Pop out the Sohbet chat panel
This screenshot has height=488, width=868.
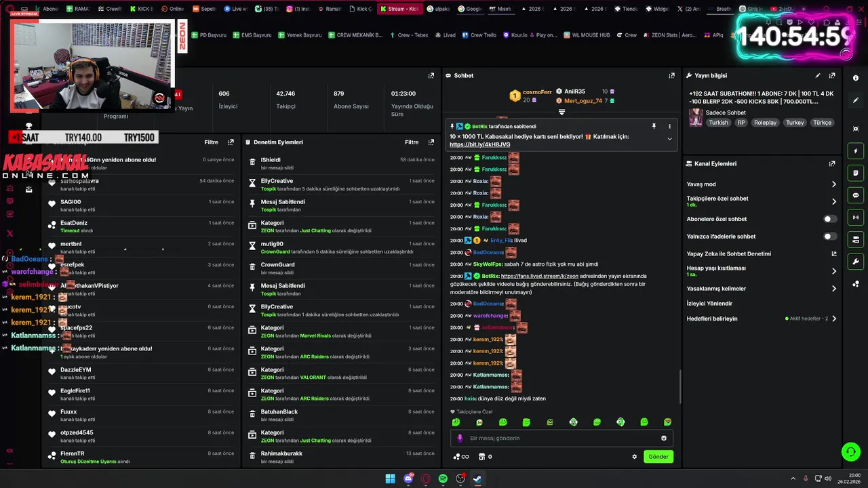click(x=672, y=75)
